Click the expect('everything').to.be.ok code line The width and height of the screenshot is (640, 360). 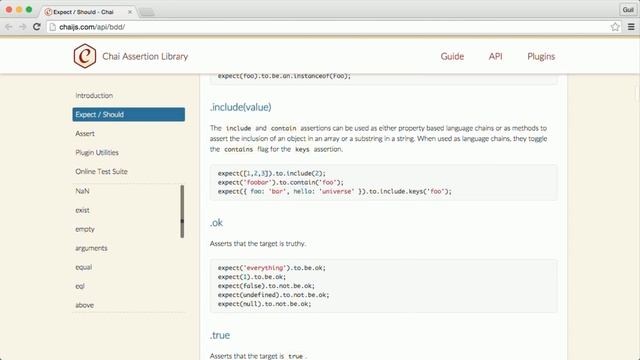(272, 268)
